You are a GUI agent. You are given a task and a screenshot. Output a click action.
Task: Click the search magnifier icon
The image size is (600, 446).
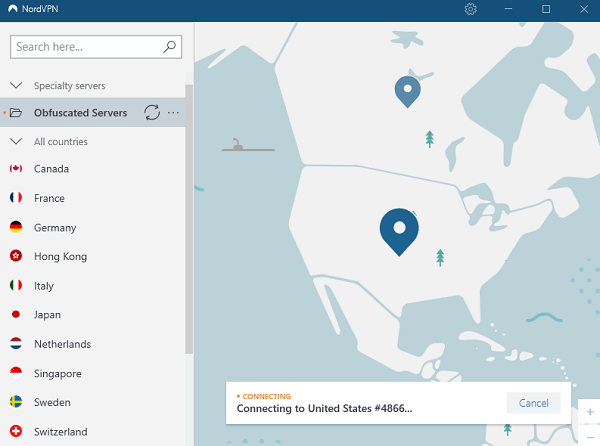(170, 47)
